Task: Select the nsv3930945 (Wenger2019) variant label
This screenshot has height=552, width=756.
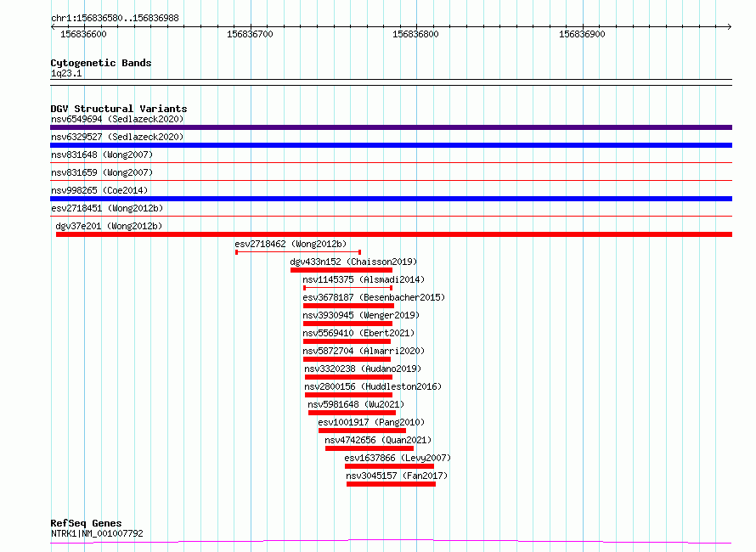Action: point(361,315)
